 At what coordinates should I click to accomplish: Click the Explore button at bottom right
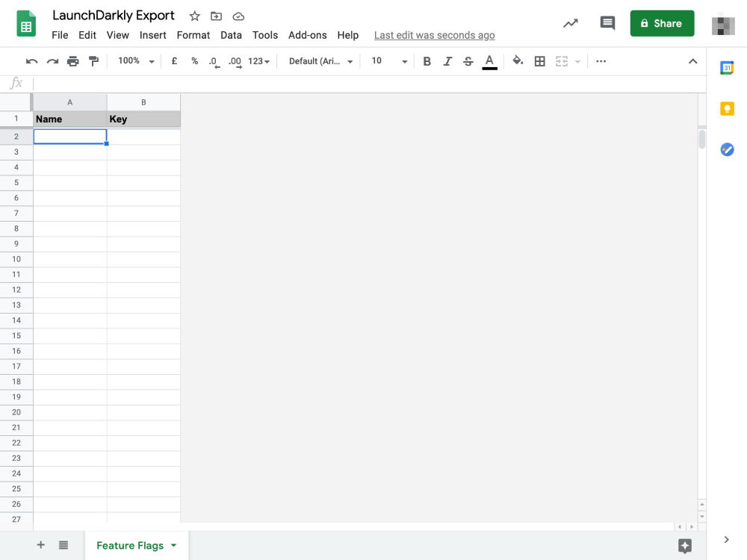[x=684, y=546]
